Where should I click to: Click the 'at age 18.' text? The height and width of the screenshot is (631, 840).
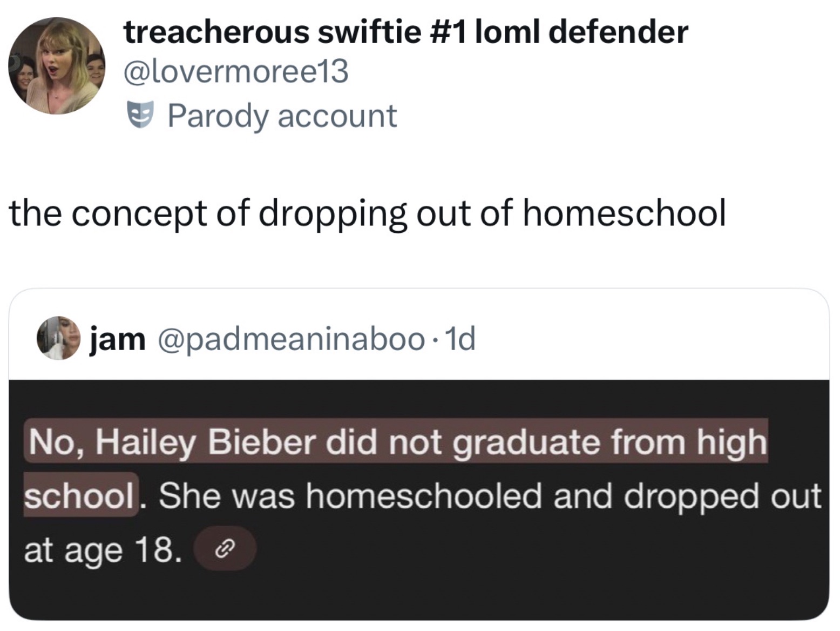click(100, 550)
